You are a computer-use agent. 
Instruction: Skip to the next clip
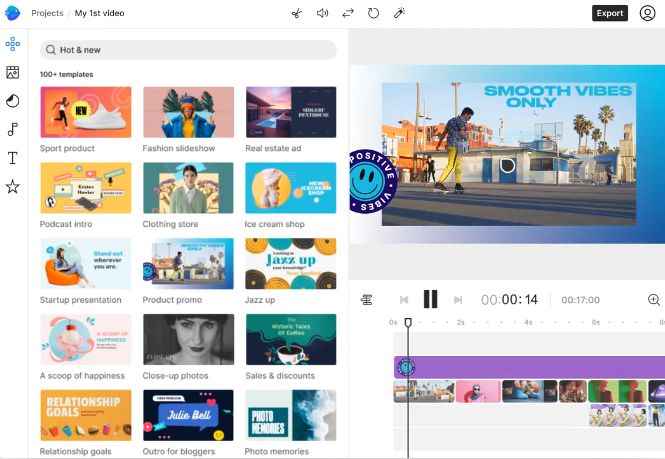(x=458, y=300)
